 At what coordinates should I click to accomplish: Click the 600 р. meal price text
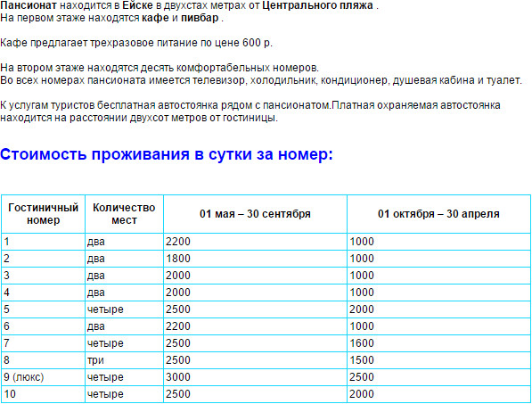pos(258,43)
